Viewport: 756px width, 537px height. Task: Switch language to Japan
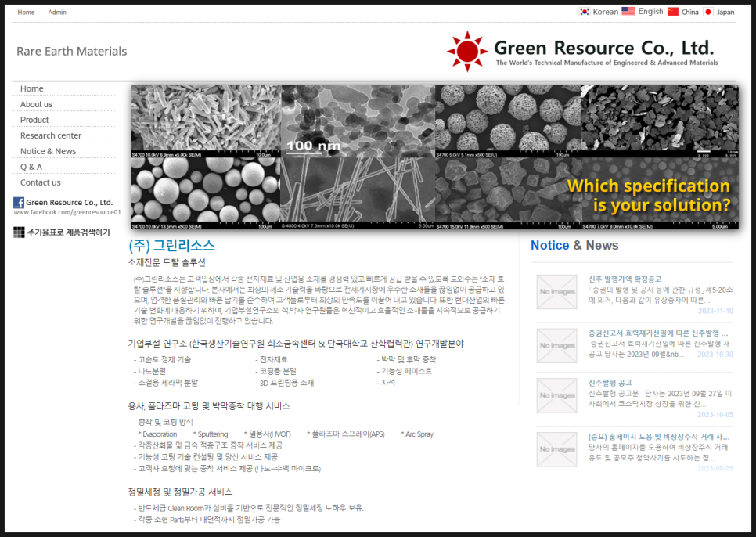pyautogui.click(x=725, y=12)
